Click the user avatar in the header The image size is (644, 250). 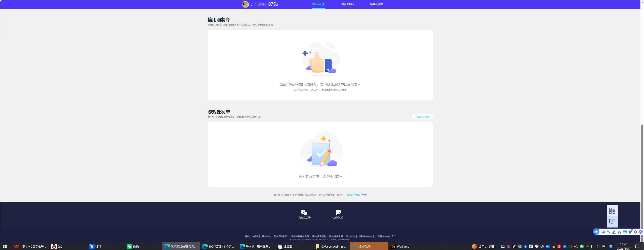245,4
